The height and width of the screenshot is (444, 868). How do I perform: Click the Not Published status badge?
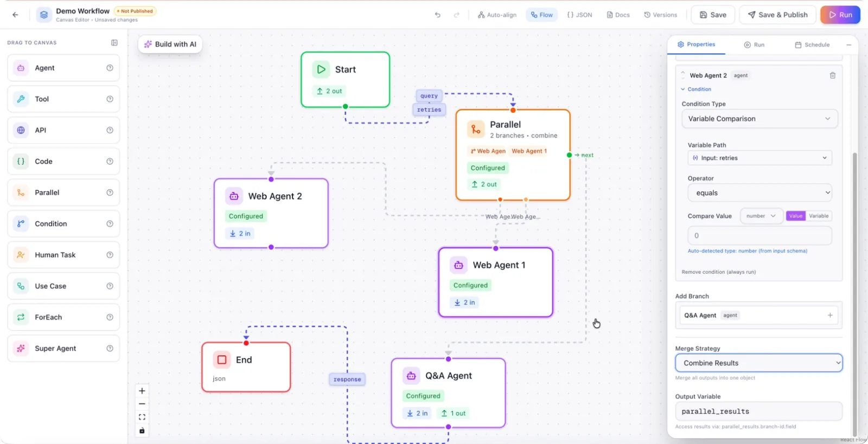[x=135, y=11]
